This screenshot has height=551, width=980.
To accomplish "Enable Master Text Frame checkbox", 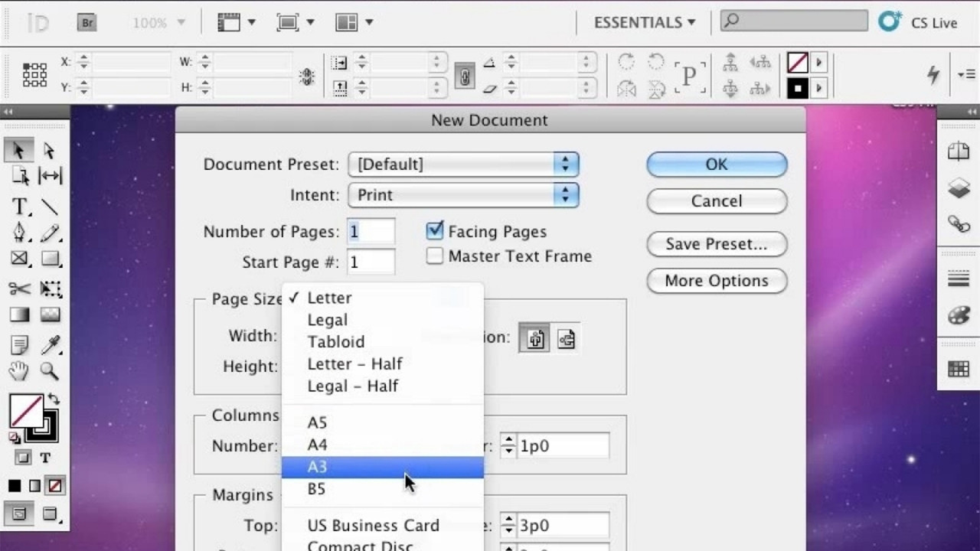I will (x=435, y=256).
